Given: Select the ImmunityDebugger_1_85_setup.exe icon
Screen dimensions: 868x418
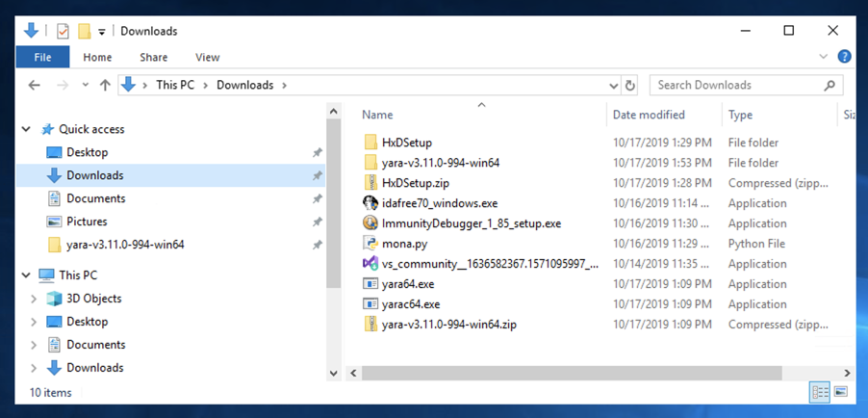Looking at the screenshot, I should (x=370, y=223).
